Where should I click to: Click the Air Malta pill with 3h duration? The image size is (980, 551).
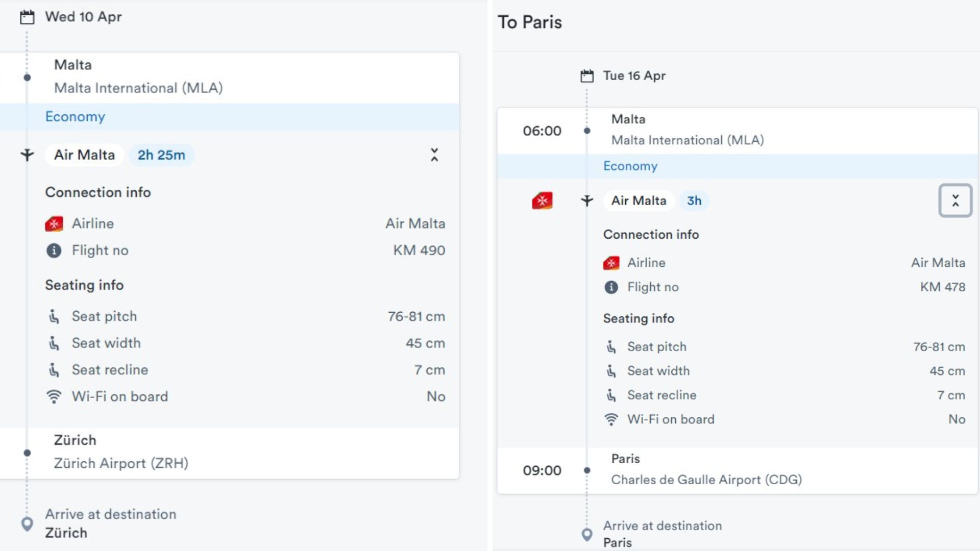[x=639, y=201]
